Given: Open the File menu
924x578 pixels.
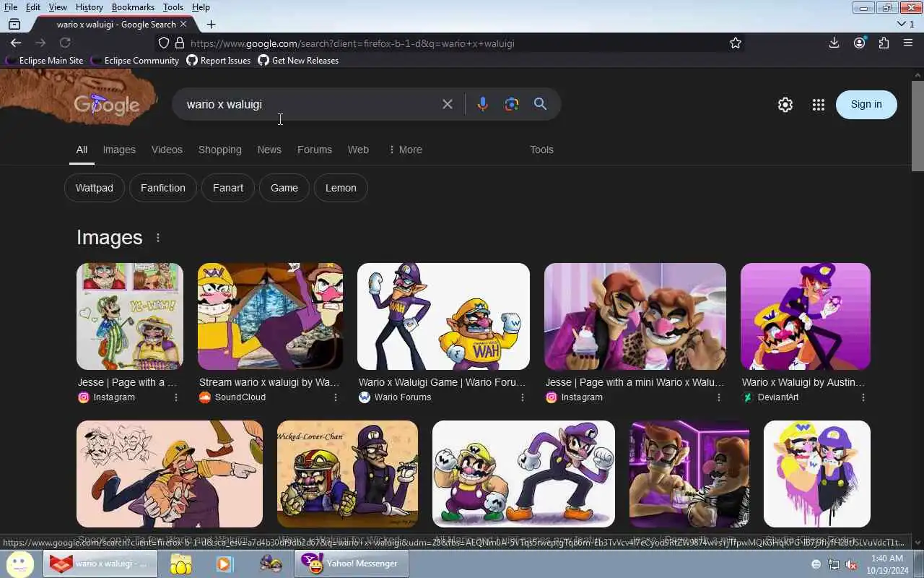Looking at the screenshot, I should [x=11, y=7].
